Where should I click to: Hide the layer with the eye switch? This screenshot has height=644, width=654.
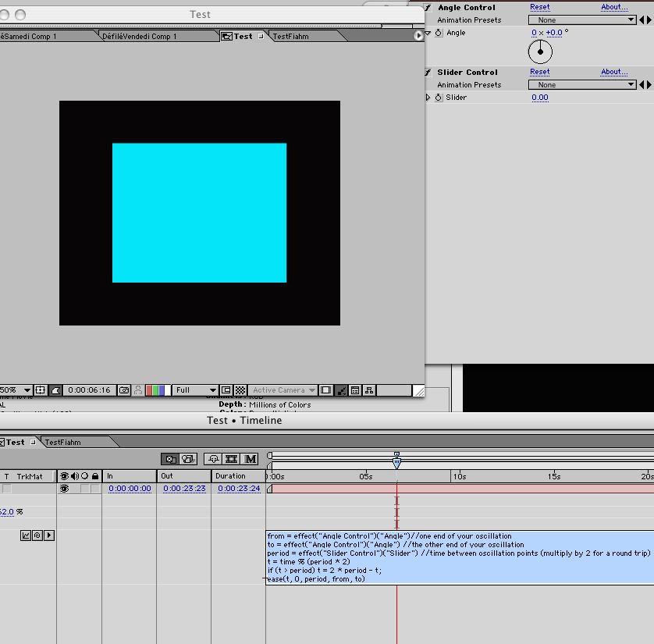[x=64, y=489]
